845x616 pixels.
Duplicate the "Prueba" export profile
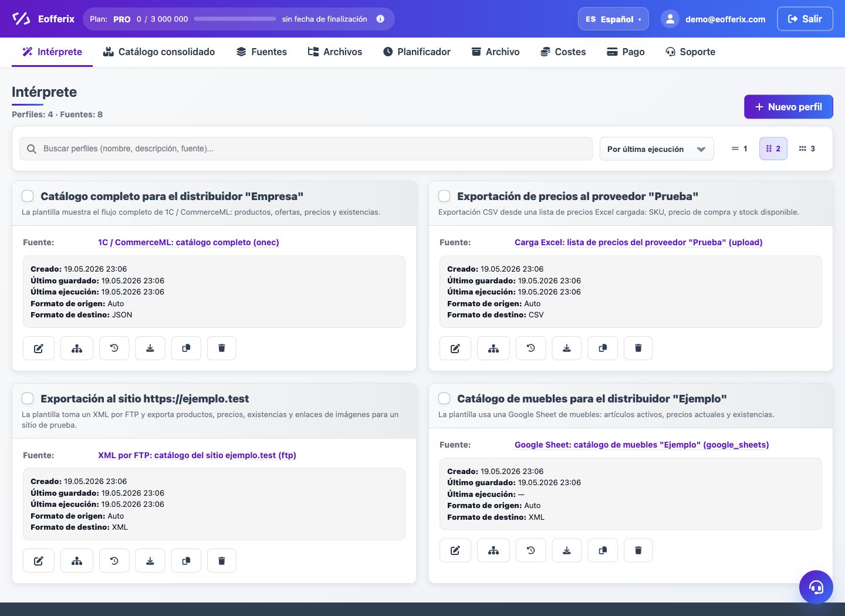pos(603,348)
